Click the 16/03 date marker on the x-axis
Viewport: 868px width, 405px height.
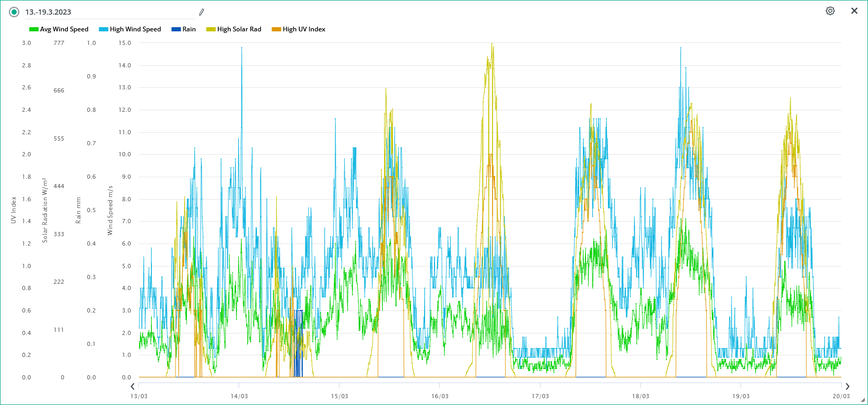(440, 396)
